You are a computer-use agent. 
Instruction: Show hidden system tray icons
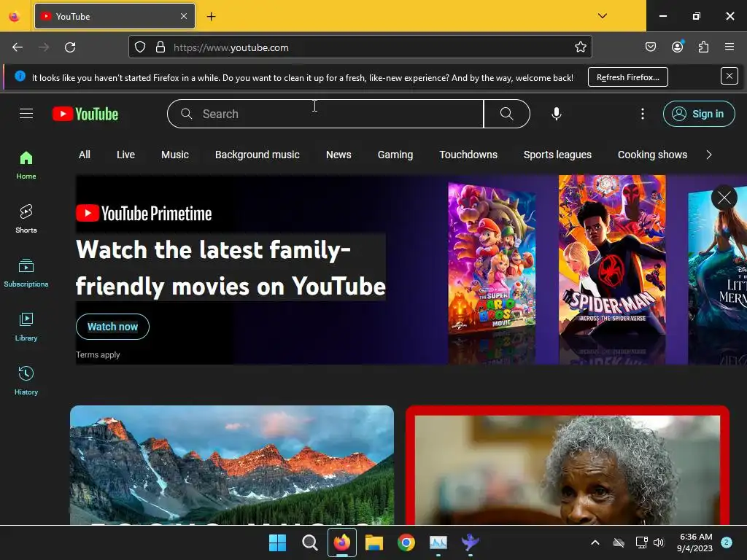595,542
